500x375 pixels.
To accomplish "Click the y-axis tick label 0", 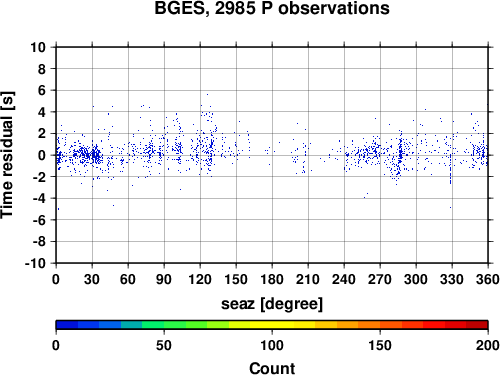I will coord(42,155).
